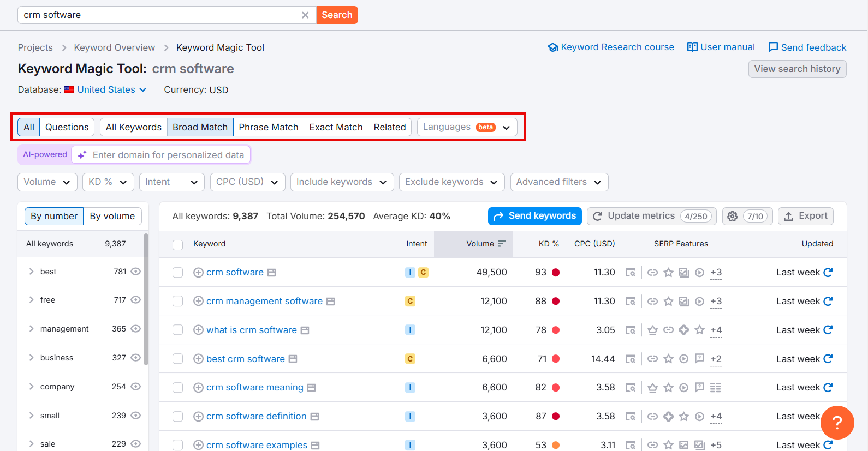Image resolution: width=868 pixels, height=451 pixels.
Task: Click the Update metrics button
Action: pyautogui.click(x=652, y=216)
